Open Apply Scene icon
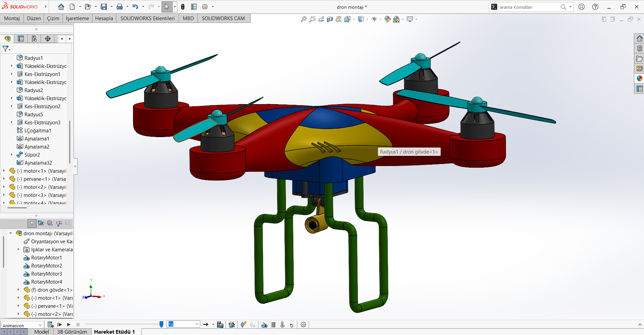644x335 pixels. tap(396, 19)
